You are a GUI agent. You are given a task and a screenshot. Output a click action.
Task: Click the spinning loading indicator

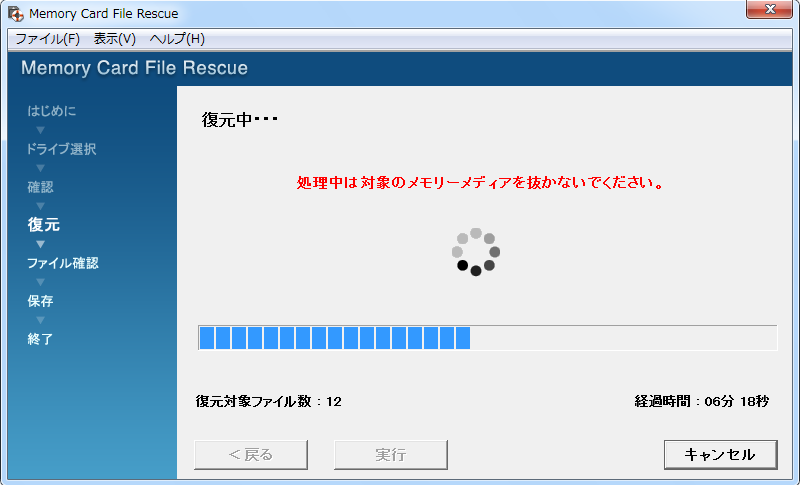476,252
